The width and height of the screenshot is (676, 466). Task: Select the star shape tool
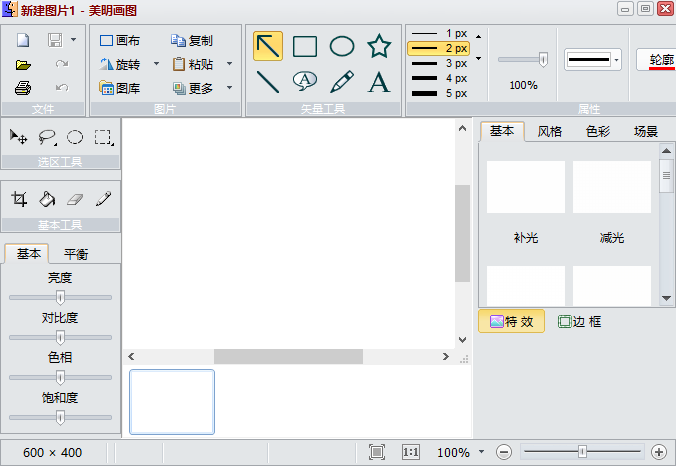379,46
